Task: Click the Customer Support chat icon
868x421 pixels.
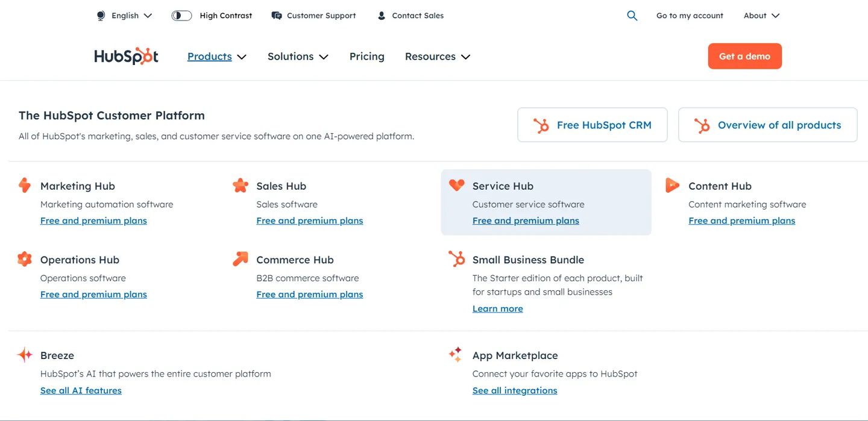Action: [277, 16]
